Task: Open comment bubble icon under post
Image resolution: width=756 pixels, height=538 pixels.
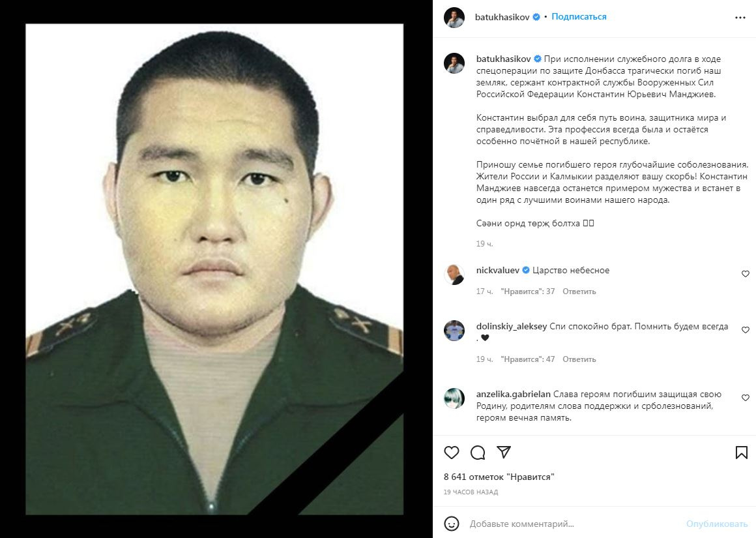Action: point(477,453)
